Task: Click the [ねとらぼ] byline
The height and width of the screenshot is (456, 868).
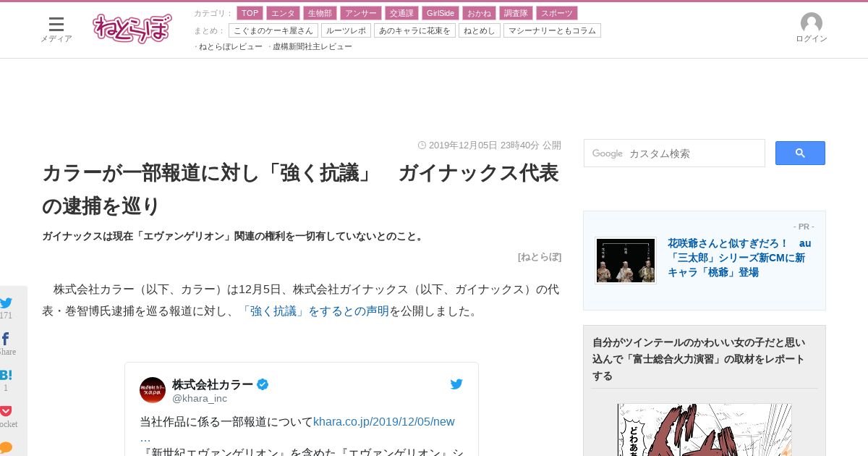Action: pyautogui.click(x=540, y=256)
